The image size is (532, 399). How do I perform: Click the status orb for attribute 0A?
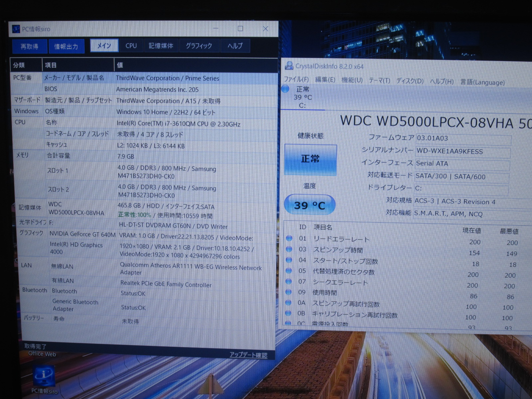click(288, 302)
